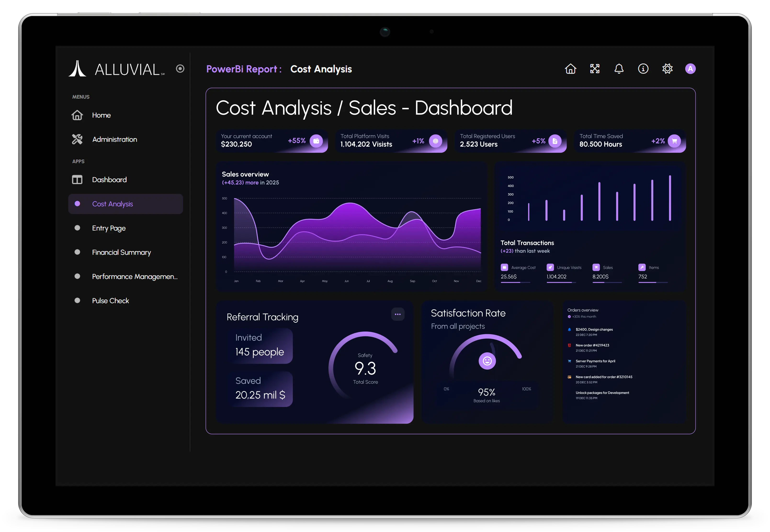Click the home icon in top header
The image size is (770, 532).
coord(571,69)
